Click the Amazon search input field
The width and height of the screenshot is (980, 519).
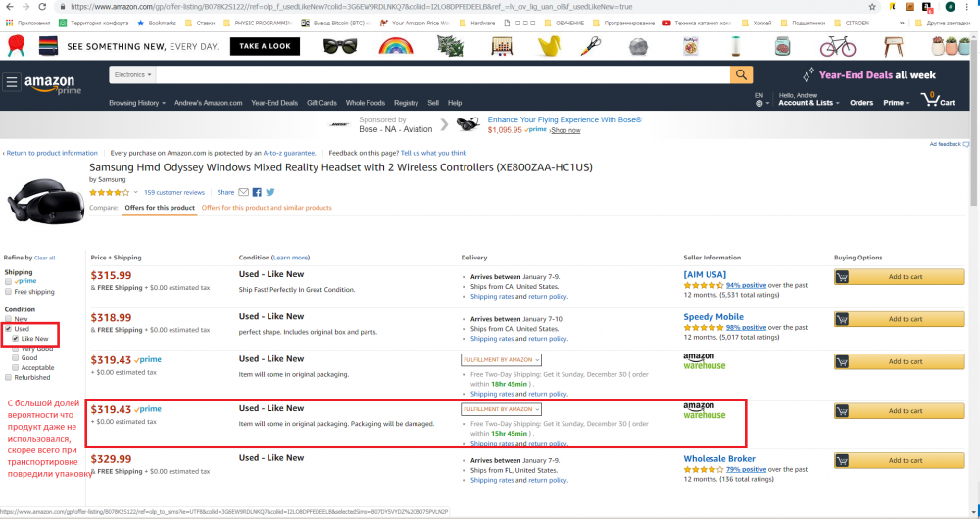[x=441, y=74]
